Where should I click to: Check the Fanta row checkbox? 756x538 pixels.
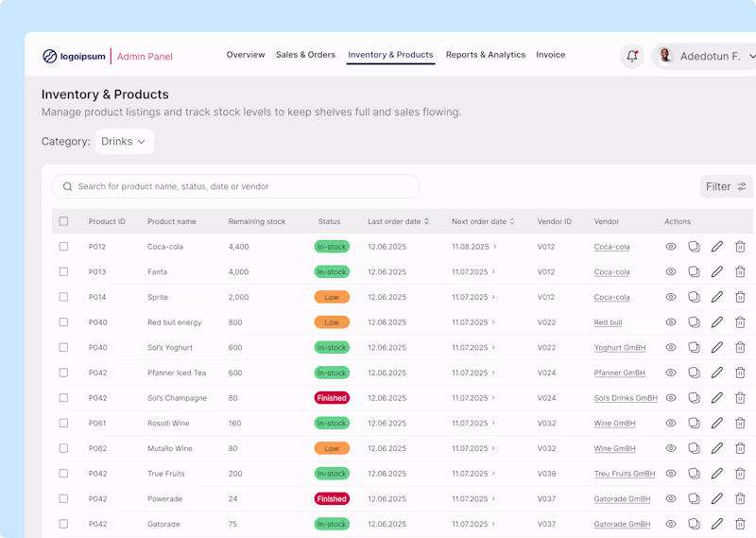[63, 271]
